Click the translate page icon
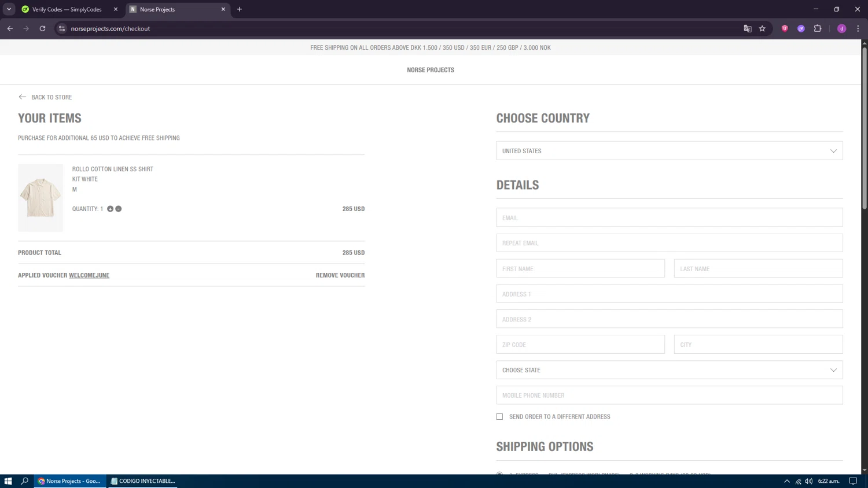 [x=748, y=28]
